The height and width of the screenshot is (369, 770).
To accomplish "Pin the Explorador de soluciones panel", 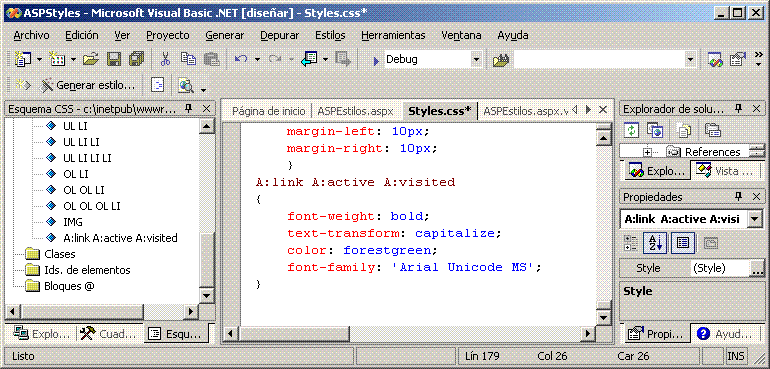I will coord(739,109).
